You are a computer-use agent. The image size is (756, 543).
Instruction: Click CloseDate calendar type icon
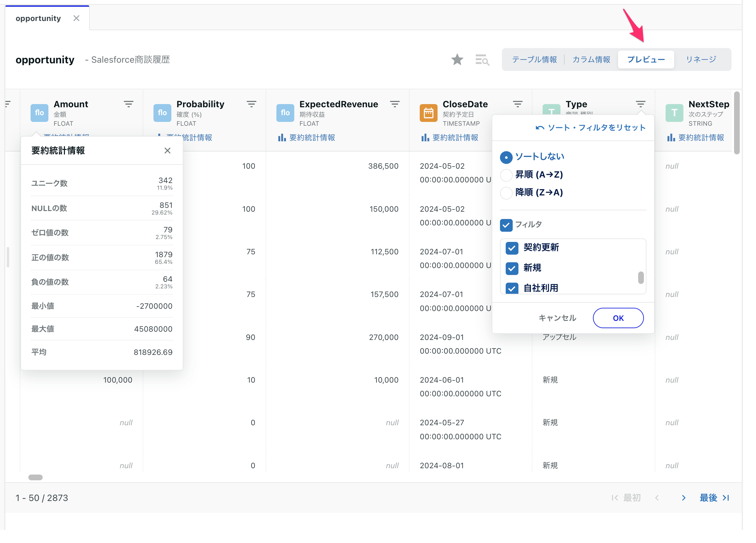[x=428, y=113]
